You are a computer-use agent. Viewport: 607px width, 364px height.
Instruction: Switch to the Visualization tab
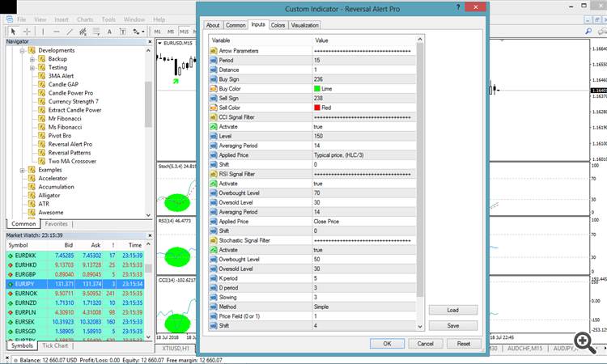coord(304,25)
